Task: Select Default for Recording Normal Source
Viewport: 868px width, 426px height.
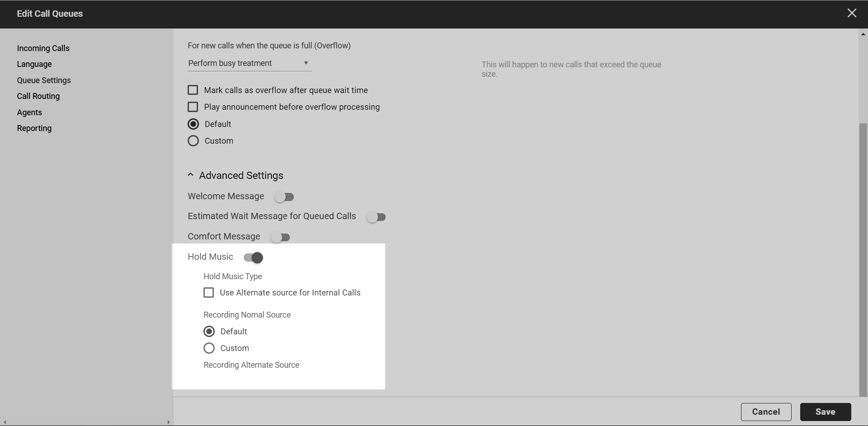Action: (209, 331)
